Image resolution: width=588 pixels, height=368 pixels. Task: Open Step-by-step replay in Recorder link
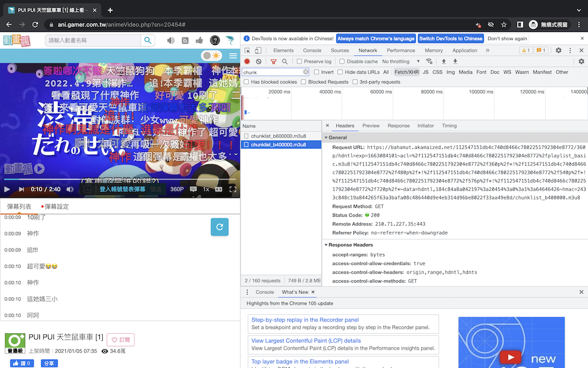[305, 320]
